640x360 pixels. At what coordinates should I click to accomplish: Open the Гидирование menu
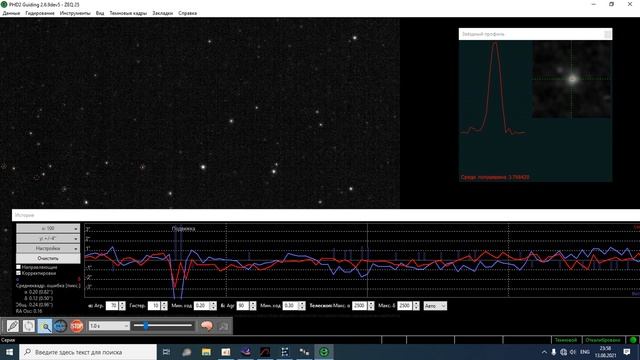click(x=40, y=13)
